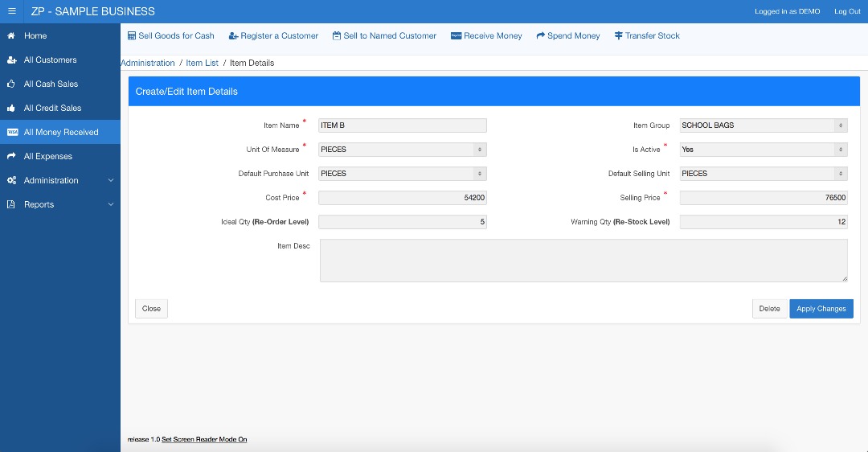Click the Spend Money arrow icon
This screenshot has height=452, width=868.
point(541,35)
